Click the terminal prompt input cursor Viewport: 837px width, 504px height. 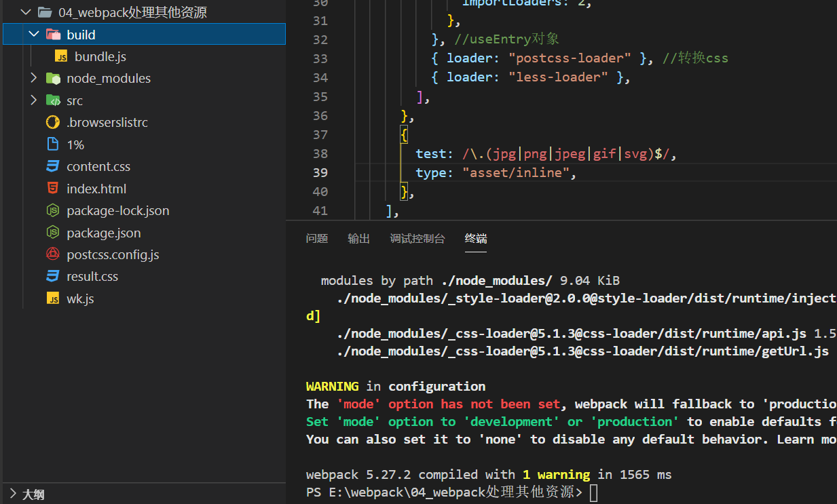[x=594, y=492]
